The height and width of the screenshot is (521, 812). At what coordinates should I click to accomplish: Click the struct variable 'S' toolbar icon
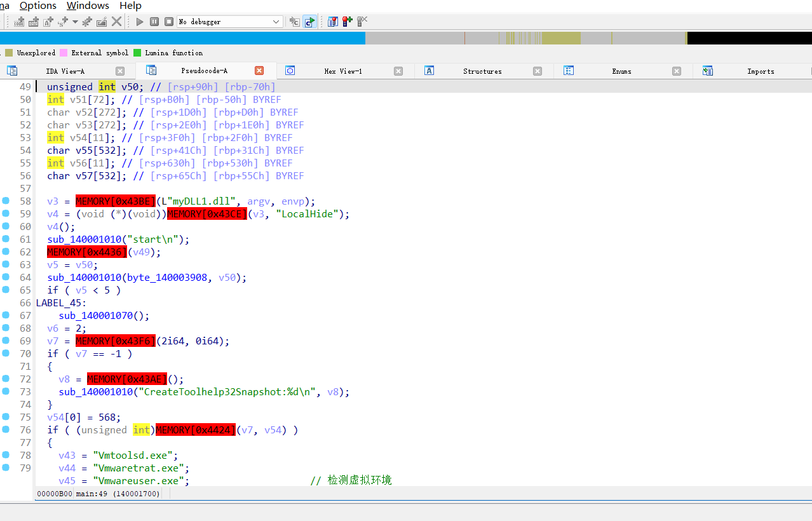click(63, 22)
